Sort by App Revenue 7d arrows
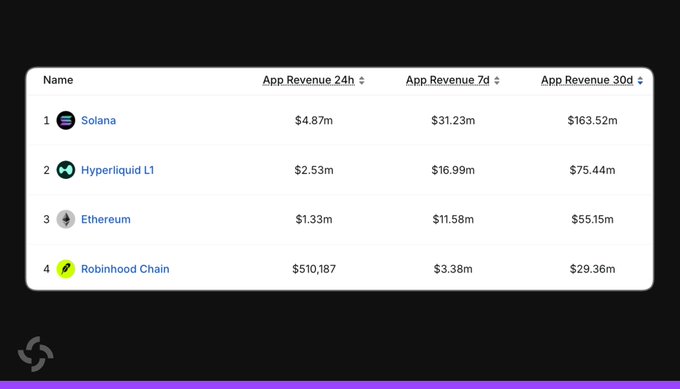 point(497,81)
